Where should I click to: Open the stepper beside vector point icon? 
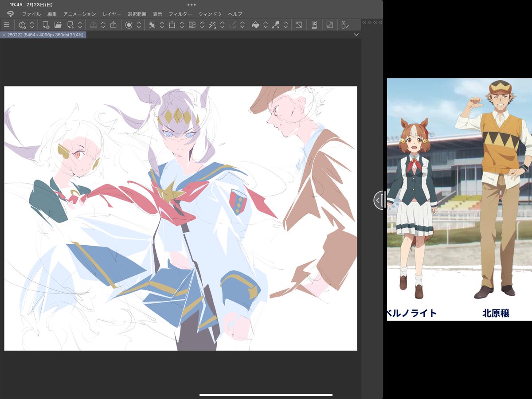286,25
